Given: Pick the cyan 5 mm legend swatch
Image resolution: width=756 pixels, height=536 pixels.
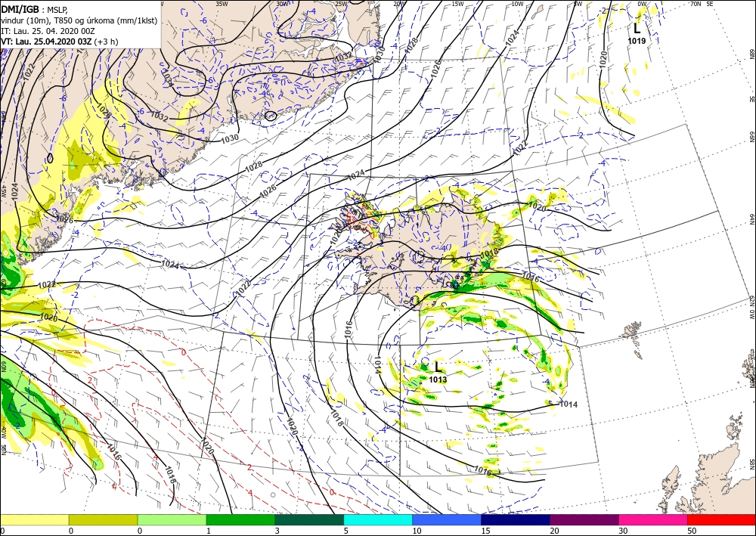Looking at the screenshot, I should tap(378, 519).
